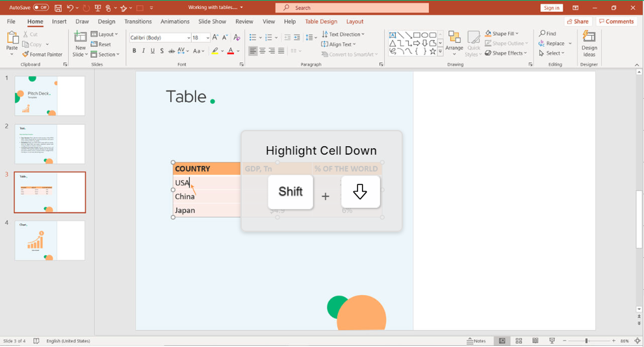The width and height of the screenshot is (644, 347).
Task: Expand Shape Fill dropdown
Action: pos(502,33)
